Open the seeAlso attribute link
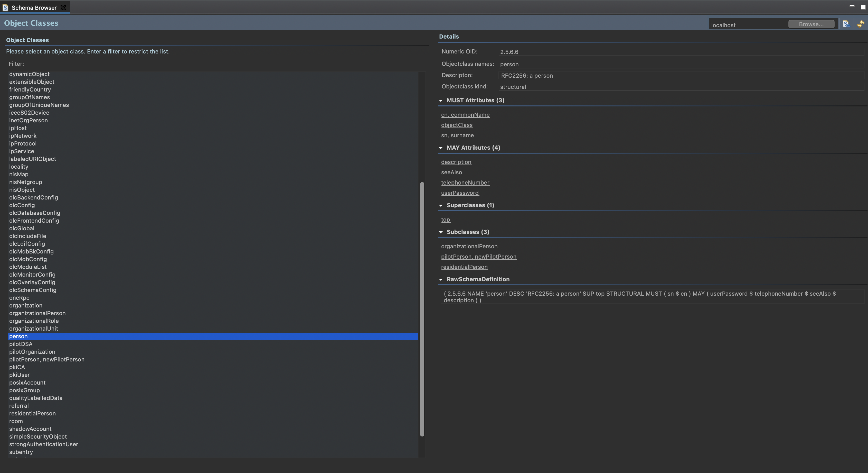Screen dimensions: 868x473 point(451,172)
